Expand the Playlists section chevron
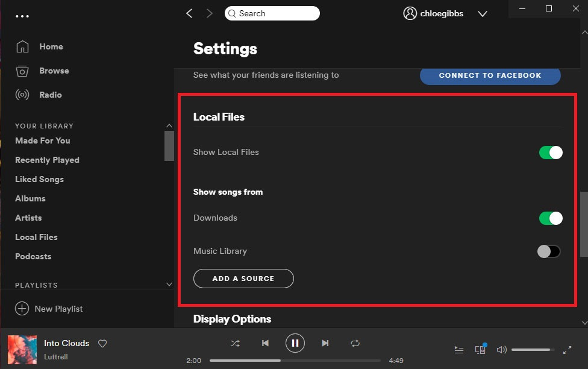 pyautogui.click(x=169, y=285)
